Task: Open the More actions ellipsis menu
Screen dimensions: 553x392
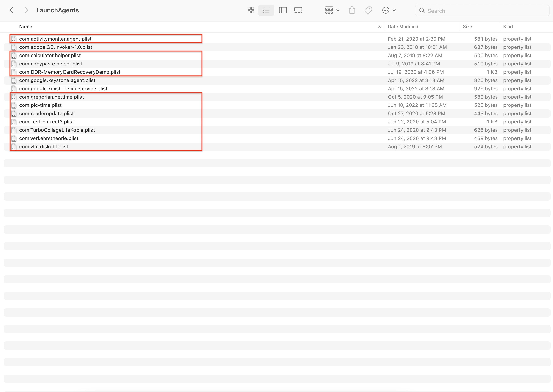Action: [389, 10]
